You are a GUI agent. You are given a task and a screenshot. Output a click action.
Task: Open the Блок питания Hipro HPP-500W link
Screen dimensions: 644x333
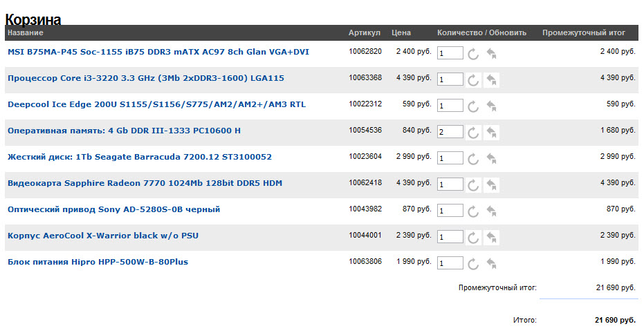coord(98,262)
